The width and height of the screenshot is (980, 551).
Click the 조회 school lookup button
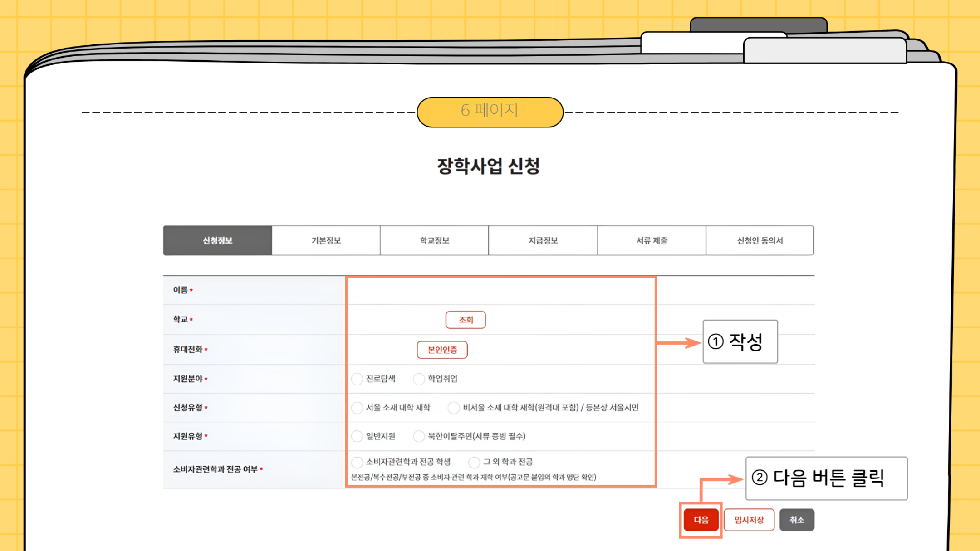click(465, 320)
